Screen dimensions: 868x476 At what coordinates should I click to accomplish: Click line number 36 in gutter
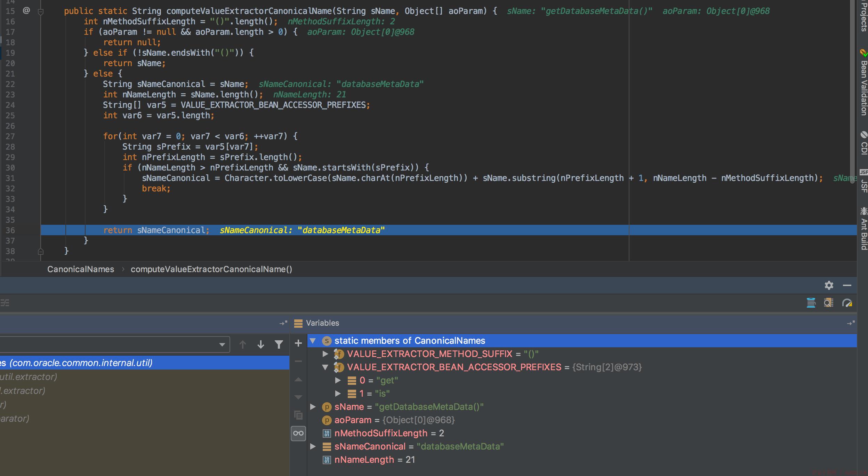coord(10,230)
